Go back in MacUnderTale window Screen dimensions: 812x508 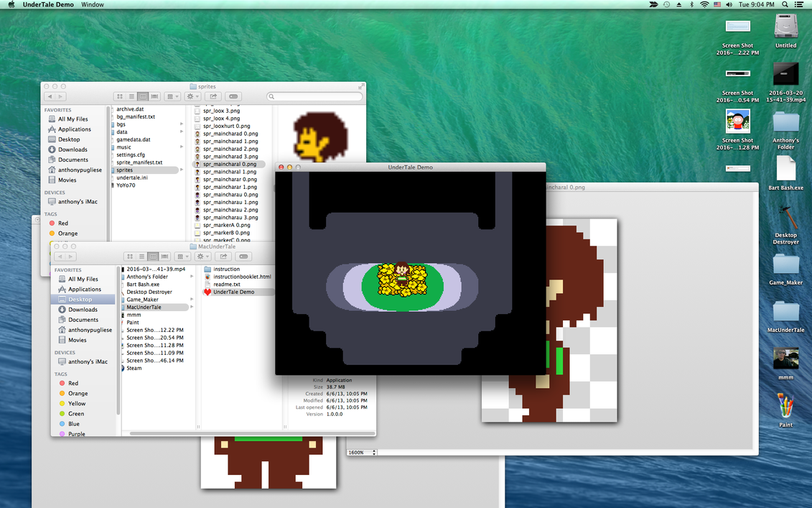pos(60,257)
